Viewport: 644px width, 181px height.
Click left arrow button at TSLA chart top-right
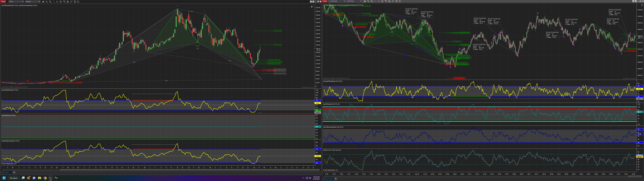(x=312, y=7)
